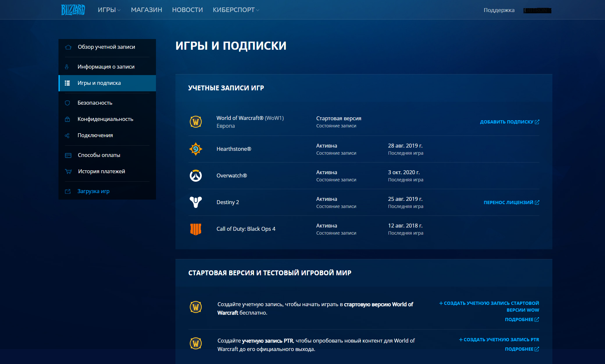The width and height of the screenshot is (605, 364).
Task: Click the external-link icon after ДОБАВИТЬ ПОДПИСКУ
Action: pyautogui.click(x=537, y=122)
